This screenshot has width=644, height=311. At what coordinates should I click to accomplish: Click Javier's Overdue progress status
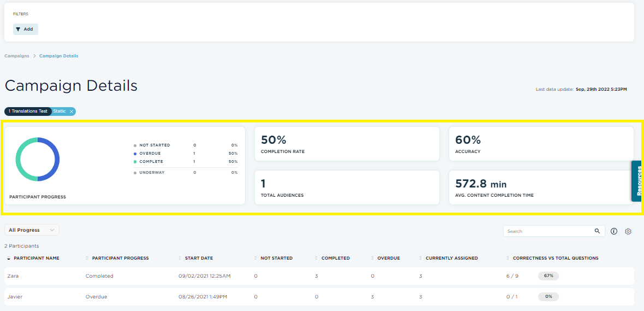97,297
